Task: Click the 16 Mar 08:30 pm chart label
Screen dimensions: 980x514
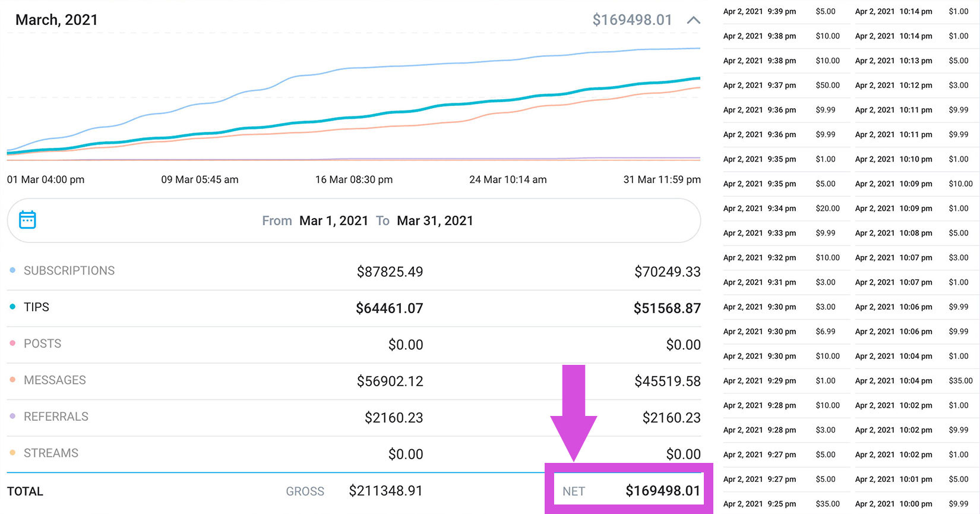Action: [353, 179]
